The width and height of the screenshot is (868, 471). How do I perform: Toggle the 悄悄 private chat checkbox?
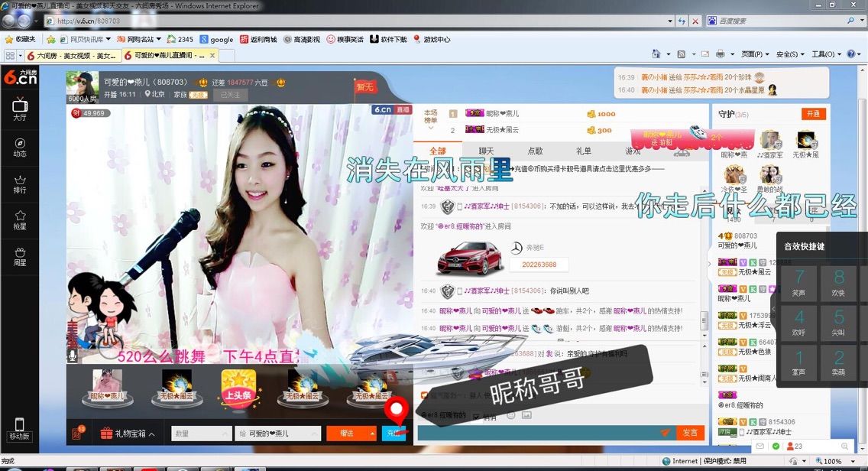(x=476, y=417)
